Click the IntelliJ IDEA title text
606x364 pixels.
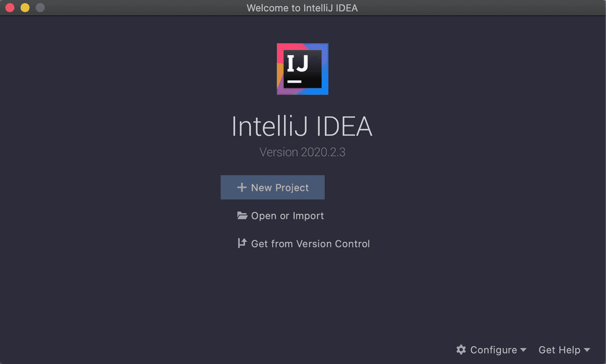pyautogui.click(x=302, y=126)
